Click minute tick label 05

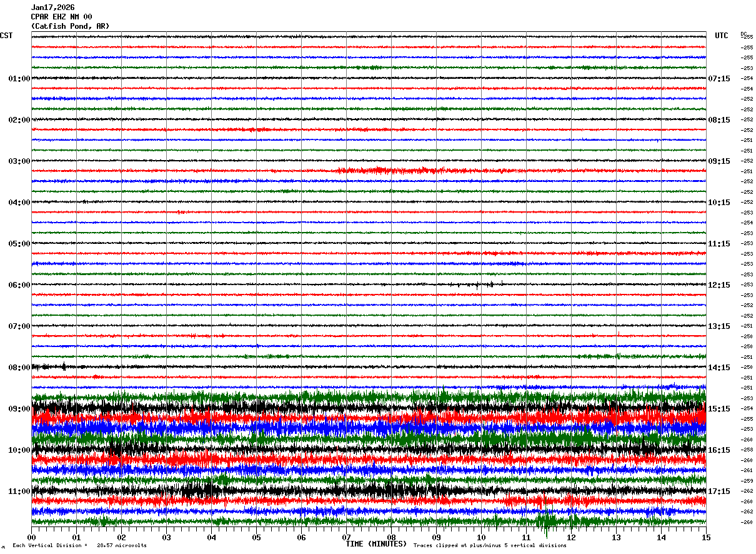(x=257, y=537)
